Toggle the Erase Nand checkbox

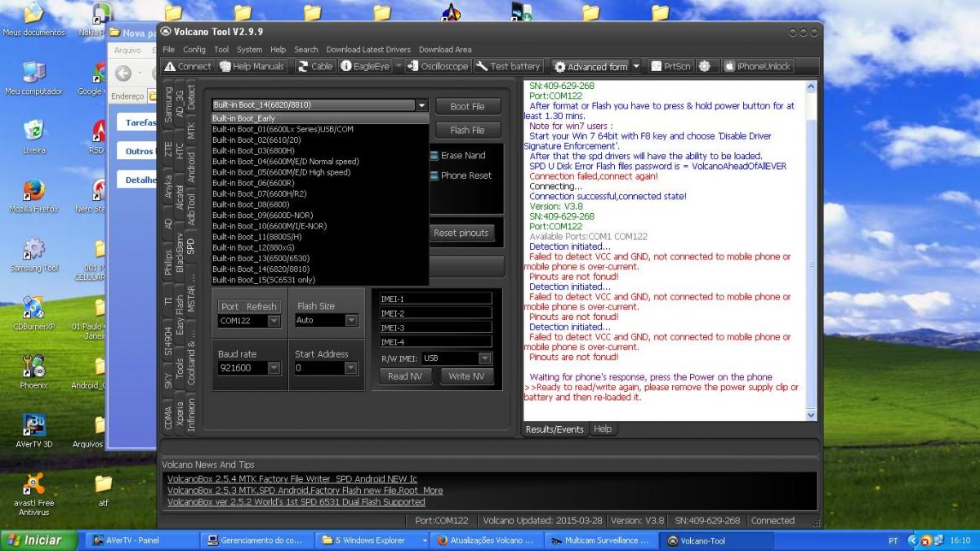[434, 155]
